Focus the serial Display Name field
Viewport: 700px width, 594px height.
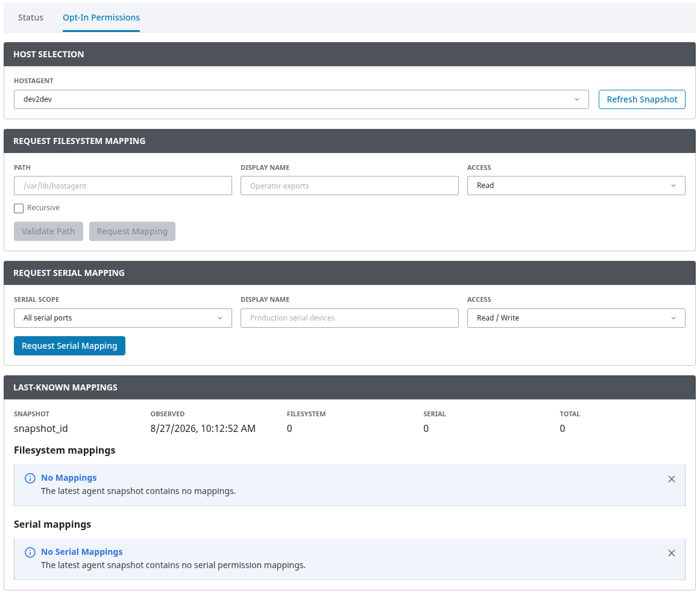pyautogui.click(x=350, y=318)
